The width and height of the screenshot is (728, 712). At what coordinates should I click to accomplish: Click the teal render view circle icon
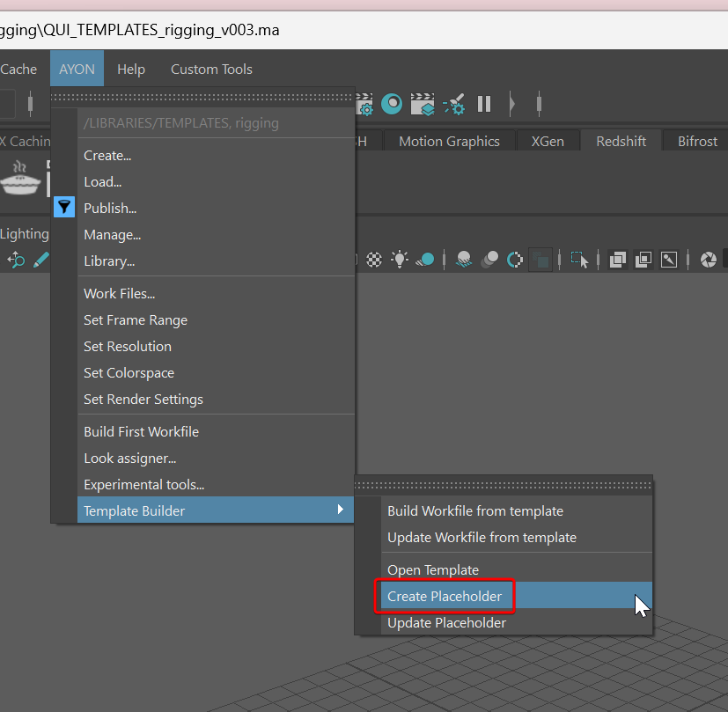coord(393,105)
